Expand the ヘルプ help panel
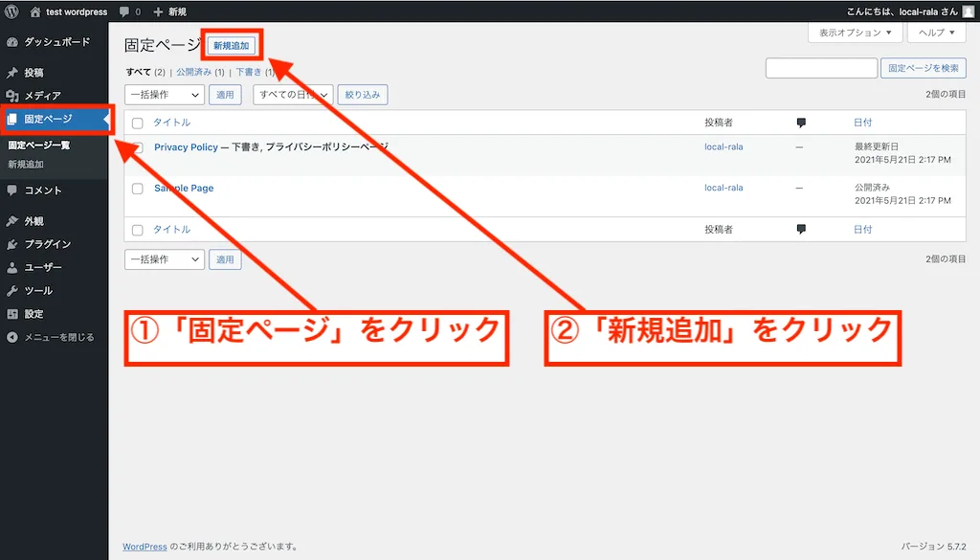The image size is (980, 560). coord(936,33)
